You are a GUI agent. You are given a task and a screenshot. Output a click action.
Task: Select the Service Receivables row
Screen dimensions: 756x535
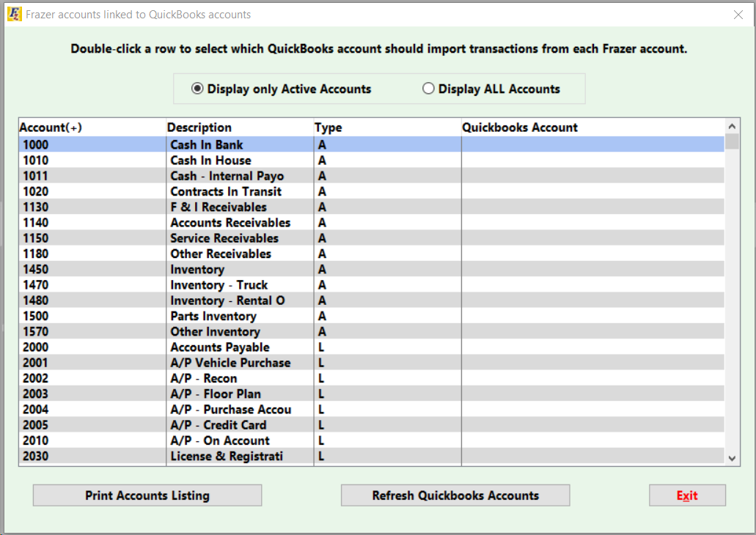pos(372,238)
